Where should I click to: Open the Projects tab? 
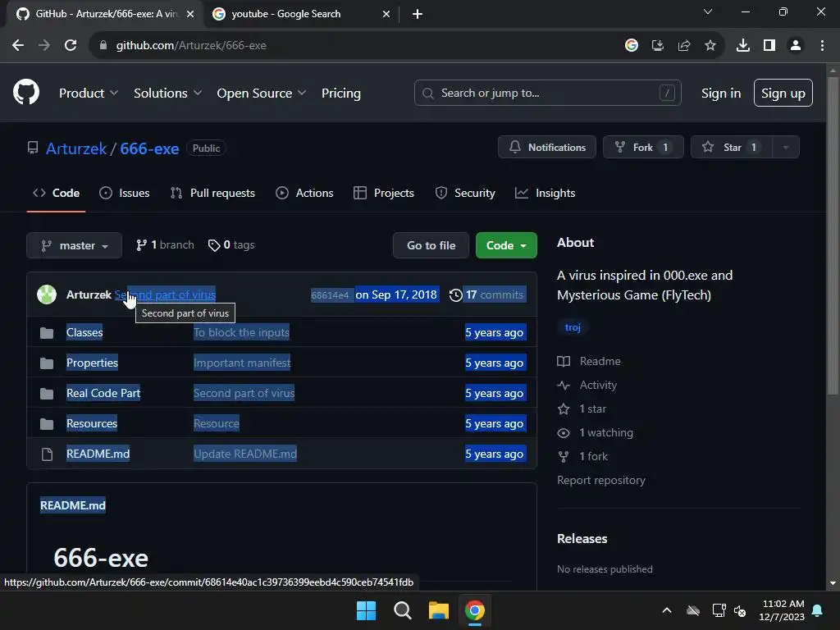[x=384, y=193]
